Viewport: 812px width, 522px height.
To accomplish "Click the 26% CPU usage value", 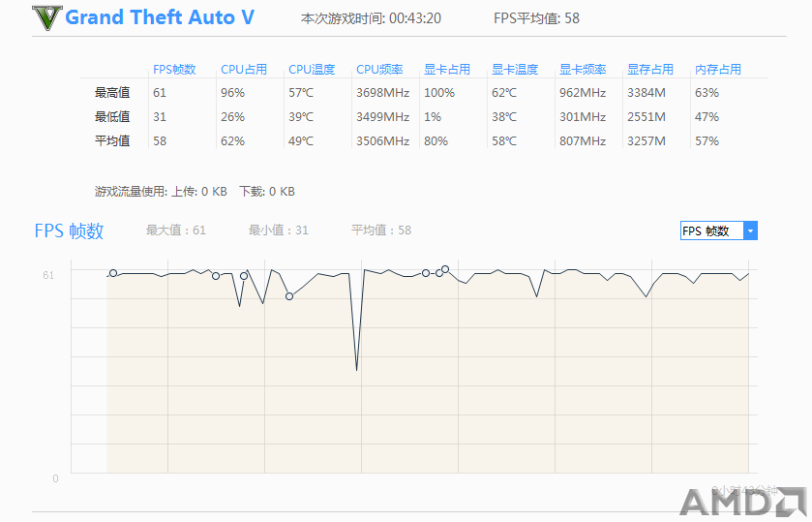I will tap(232, 117).
